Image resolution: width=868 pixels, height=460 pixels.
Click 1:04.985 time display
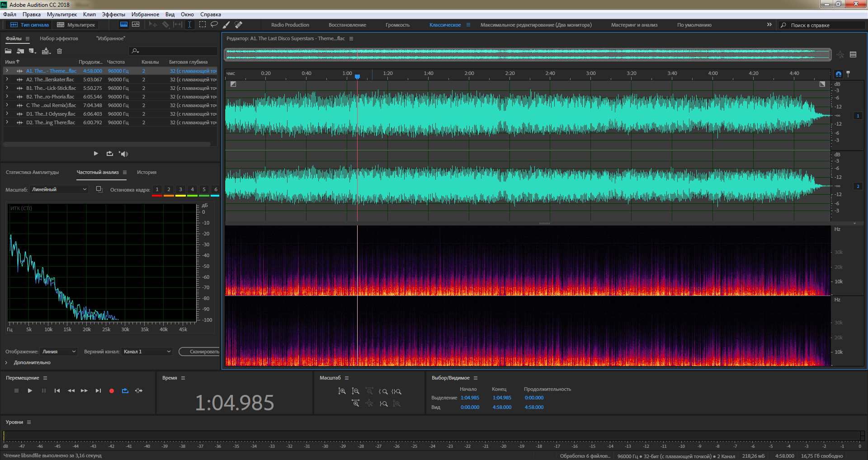235,403
